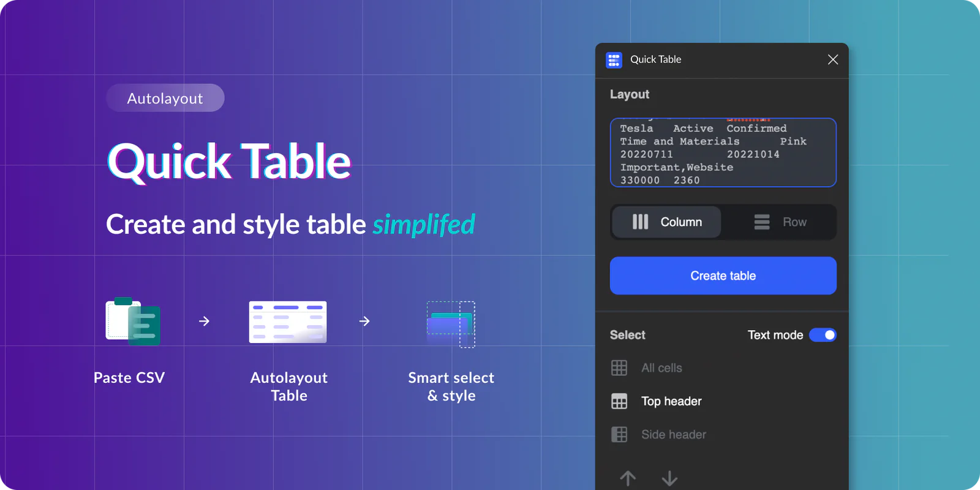Select the Column layout option
This screenshot has width=980, height=490.
pos(667,222)
